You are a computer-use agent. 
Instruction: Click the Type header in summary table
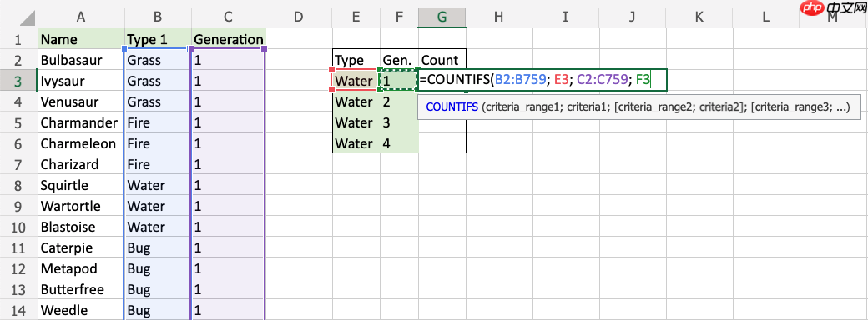(356, 60)
